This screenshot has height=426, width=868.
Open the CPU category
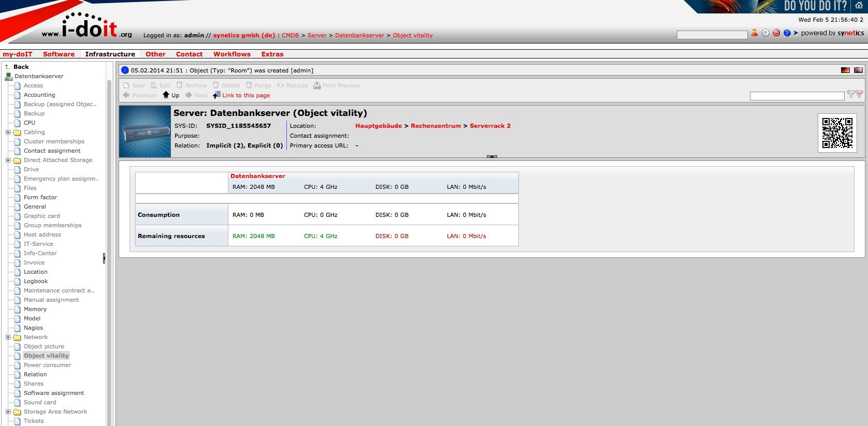[30, 123]
